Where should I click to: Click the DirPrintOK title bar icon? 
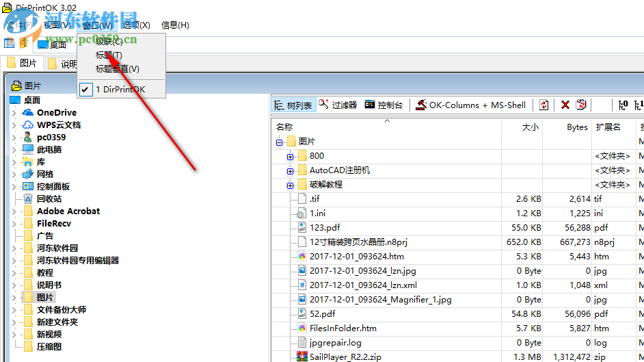7,8
